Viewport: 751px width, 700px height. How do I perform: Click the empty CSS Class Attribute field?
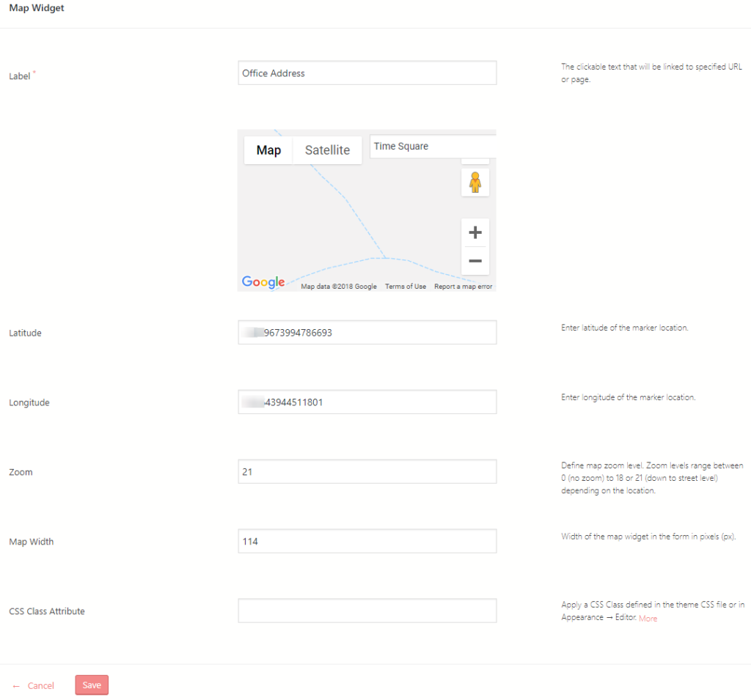click(x=367, y=610)
